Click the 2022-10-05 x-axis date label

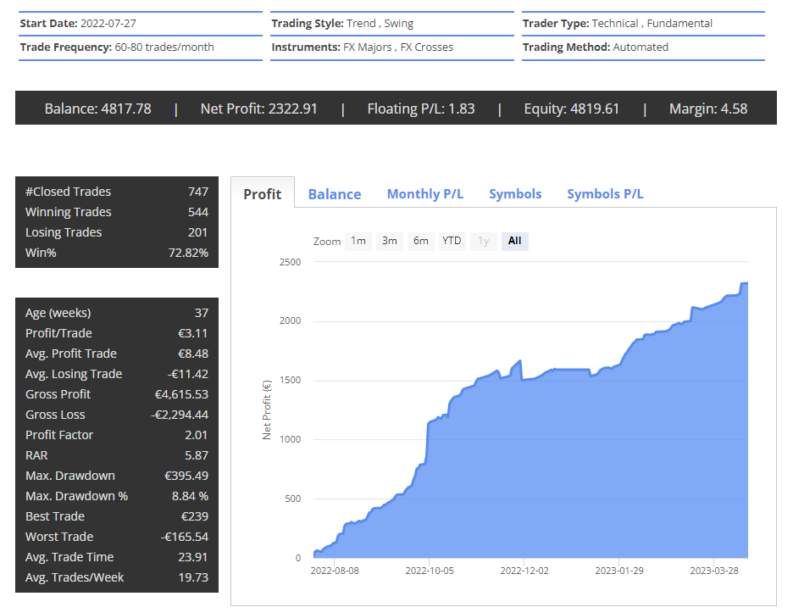tap(430, 571)
